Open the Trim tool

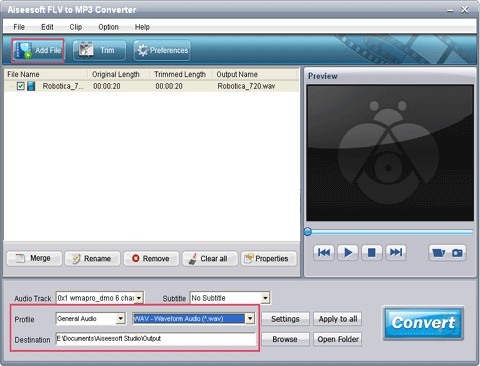click(99, 50)
